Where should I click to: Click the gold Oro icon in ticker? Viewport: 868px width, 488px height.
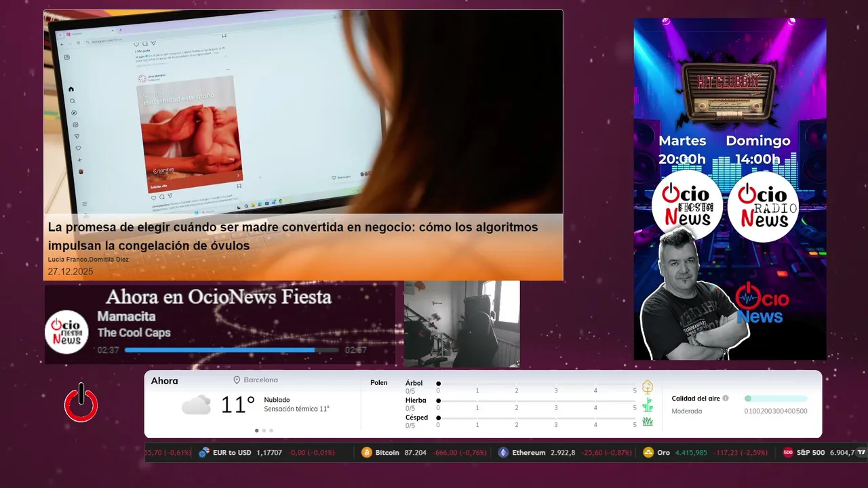click(x=648, y=453)
